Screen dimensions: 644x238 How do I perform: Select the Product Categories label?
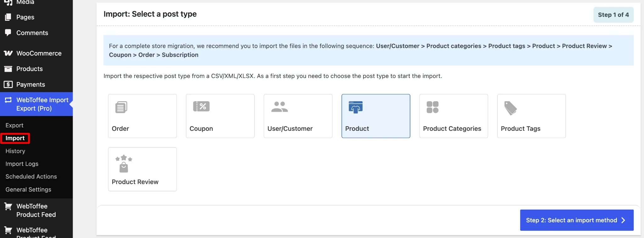(x=452, y=129)
